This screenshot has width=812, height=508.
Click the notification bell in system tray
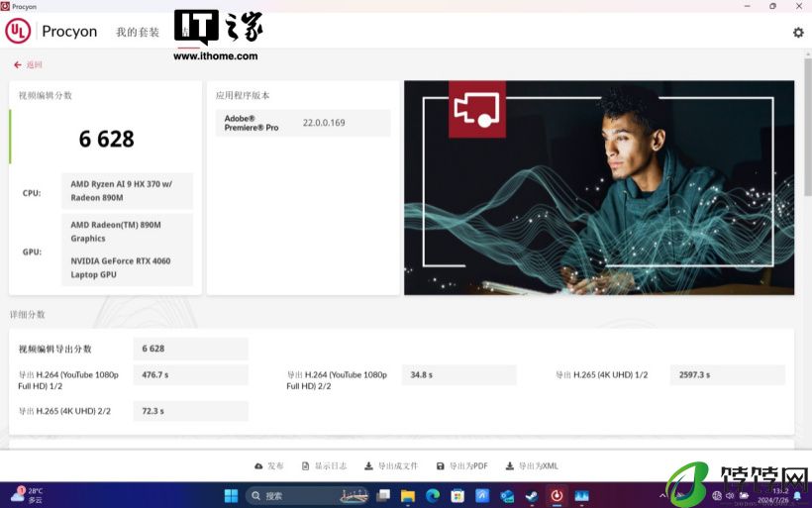point(797,496)
